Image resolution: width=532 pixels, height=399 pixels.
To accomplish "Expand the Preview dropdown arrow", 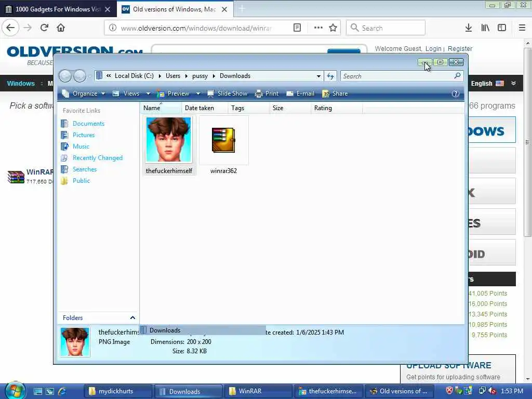I will (198, 94).
